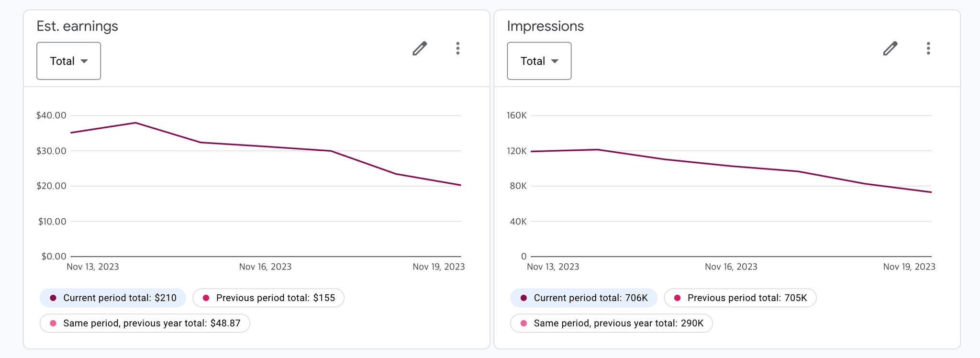The image size is (980, 358).
Task: Open the three-dot menu on Impressions card
Action: (928, 48)
